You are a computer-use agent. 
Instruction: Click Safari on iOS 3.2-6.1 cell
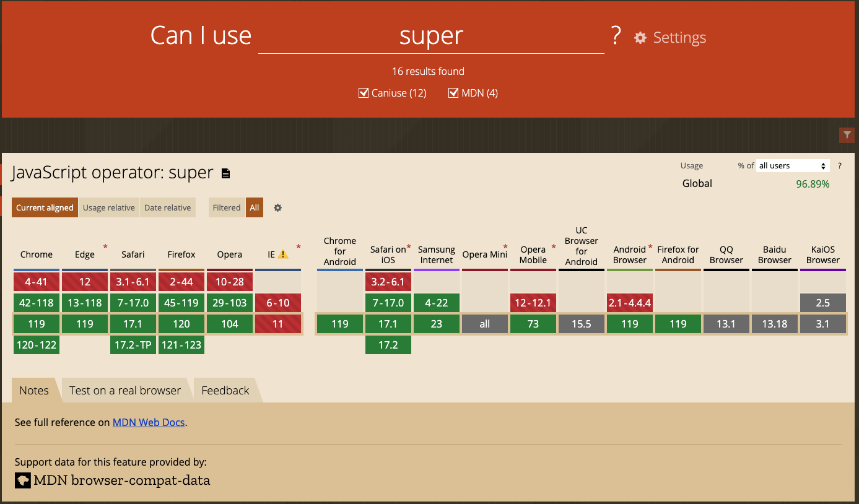(388, 282)
